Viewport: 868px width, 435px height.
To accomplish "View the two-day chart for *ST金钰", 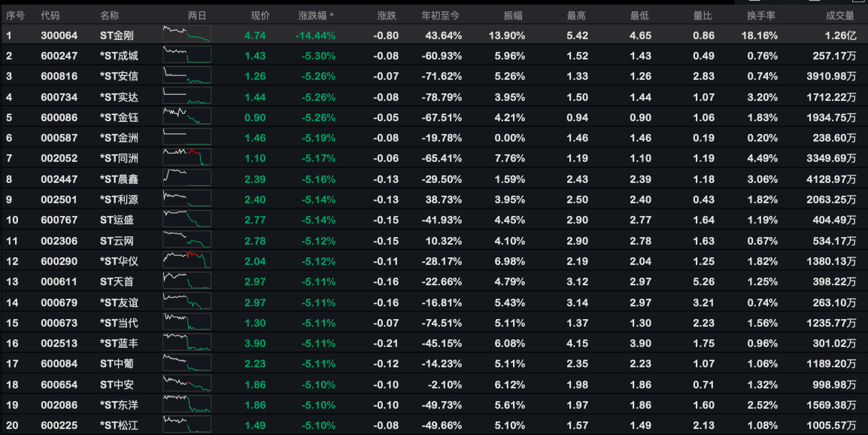I will pos(187,117).
